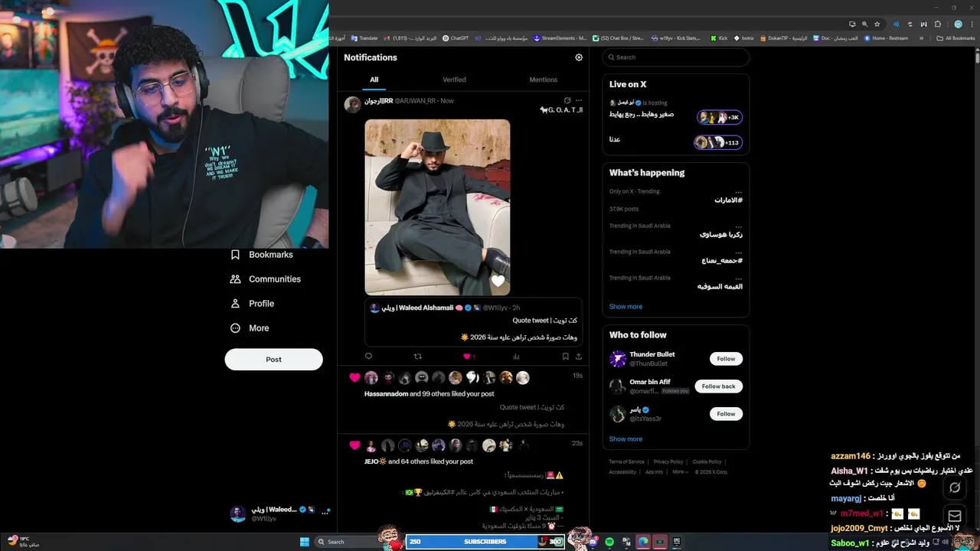Screen dimensions: 980x551
Task: Show more under What's happening
Action: click(626, 307)
